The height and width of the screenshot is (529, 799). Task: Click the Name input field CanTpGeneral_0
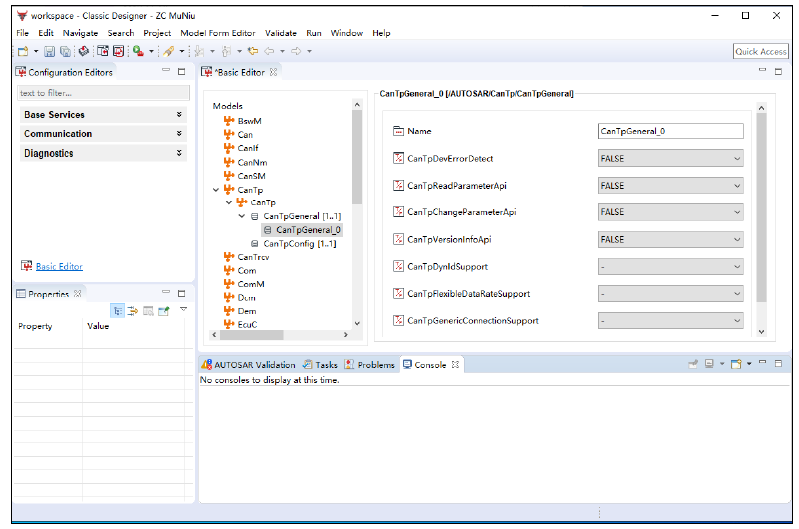click(671, 131)
